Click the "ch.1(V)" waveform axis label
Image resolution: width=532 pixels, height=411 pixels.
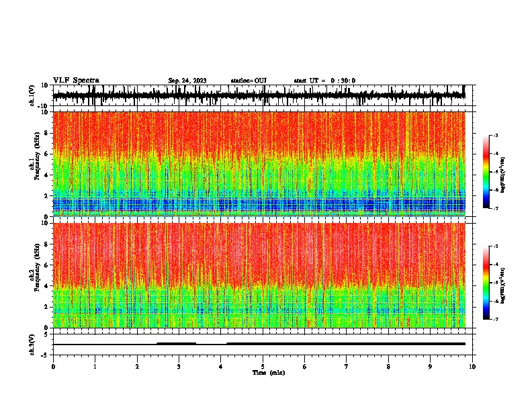[x=32, y=95]
